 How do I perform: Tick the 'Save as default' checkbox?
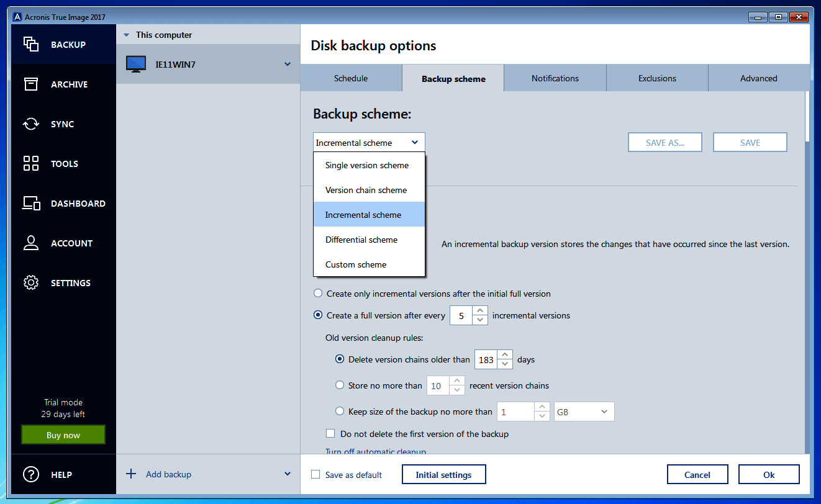[x=315, y=474]
